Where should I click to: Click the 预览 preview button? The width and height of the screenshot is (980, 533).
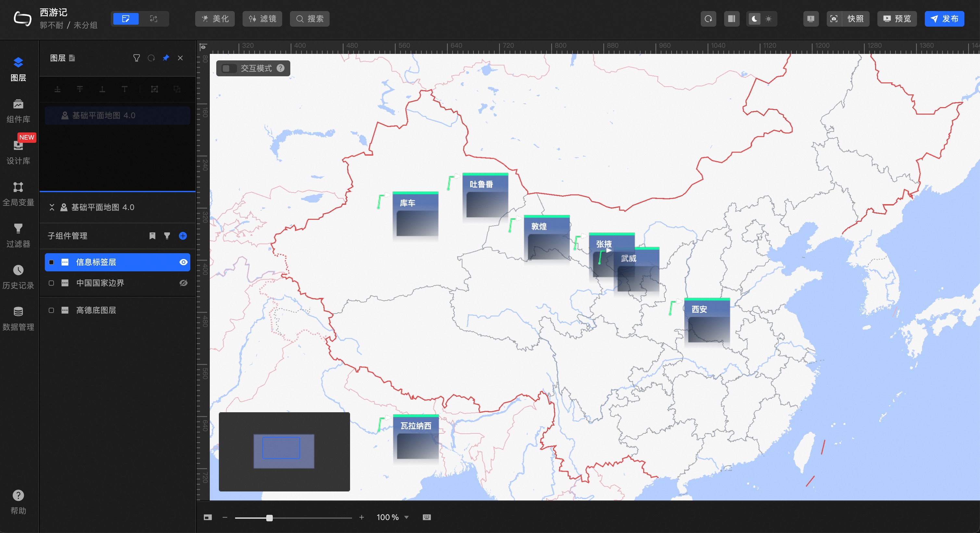[897, 19]
